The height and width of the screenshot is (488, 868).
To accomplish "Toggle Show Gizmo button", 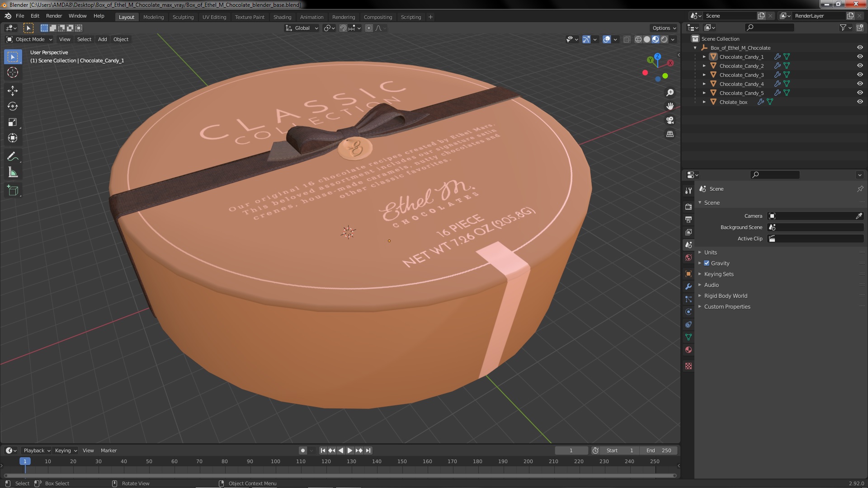I will tap(586, 39).
